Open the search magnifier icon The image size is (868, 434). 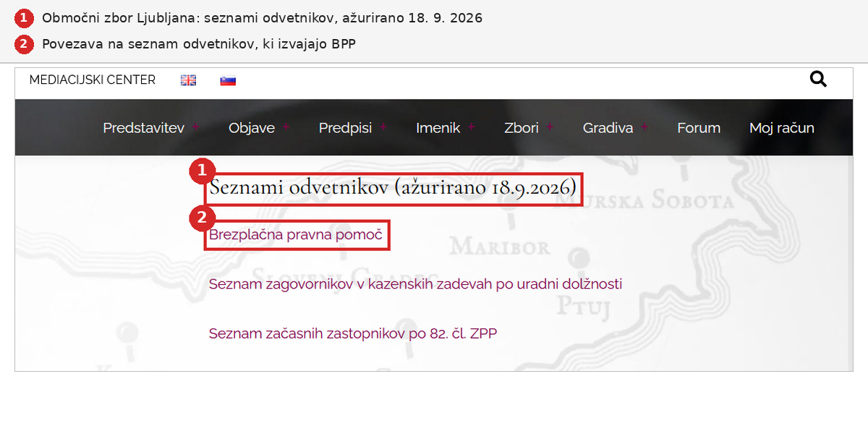pyautogui.click(x=818, y=79)
